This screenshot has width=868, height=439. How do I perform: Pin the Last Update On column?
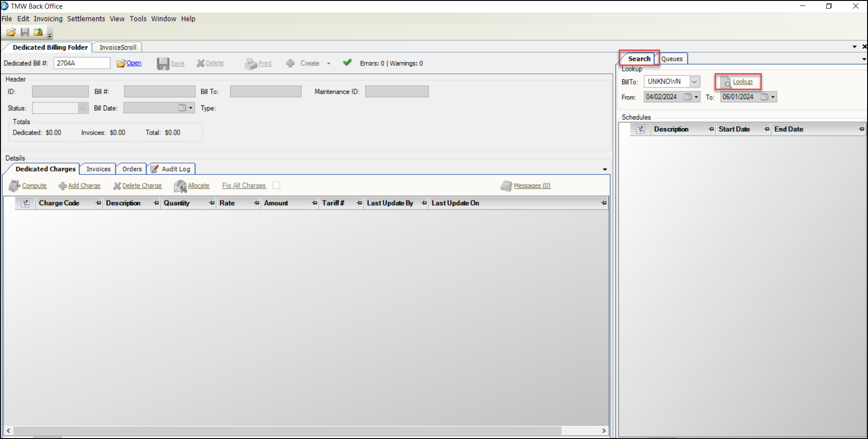(x=604, y=203)
